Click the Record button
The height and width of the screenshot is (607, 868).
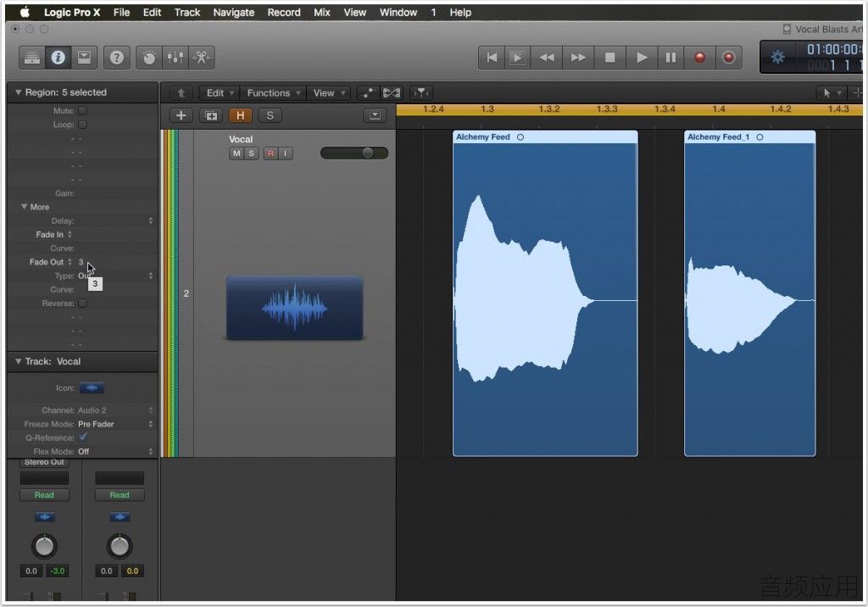coord(699,58)
